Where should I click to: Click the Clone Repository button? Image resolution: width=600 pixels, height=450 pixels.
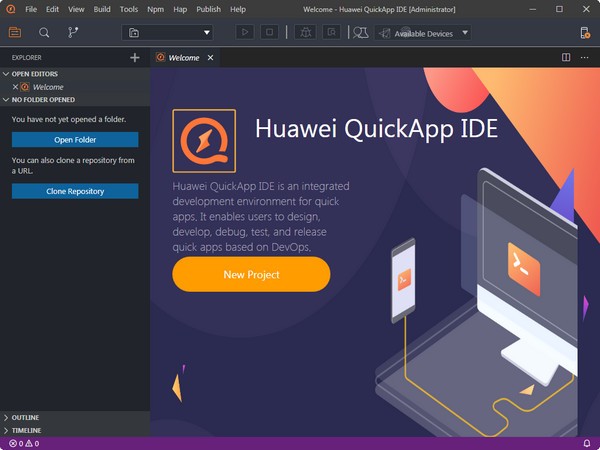[75, 191]
